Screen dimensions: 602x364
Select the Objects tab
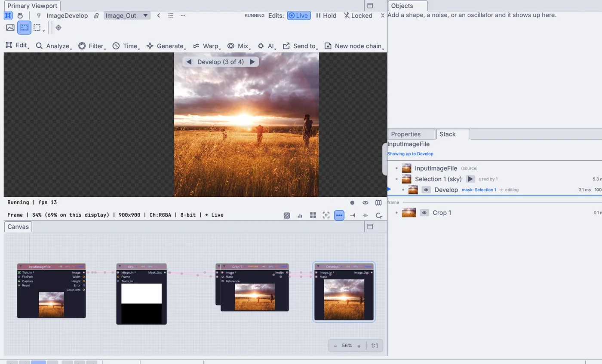pyautogui.click(x=407, y=6)
